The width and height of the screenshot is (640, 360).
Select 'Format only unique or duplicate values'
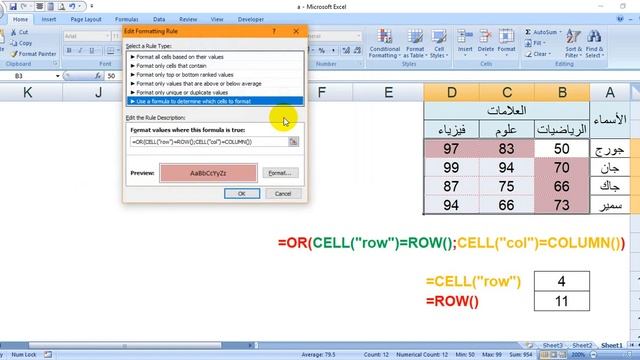point(215,93)
